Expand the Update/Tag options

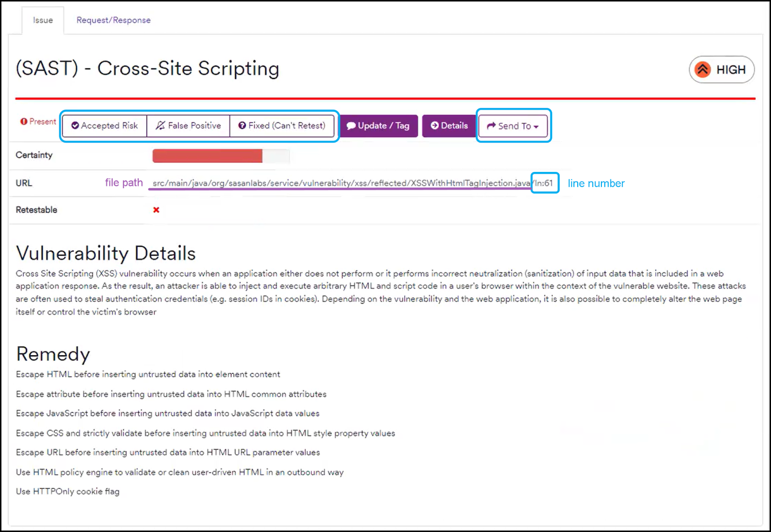379,126
